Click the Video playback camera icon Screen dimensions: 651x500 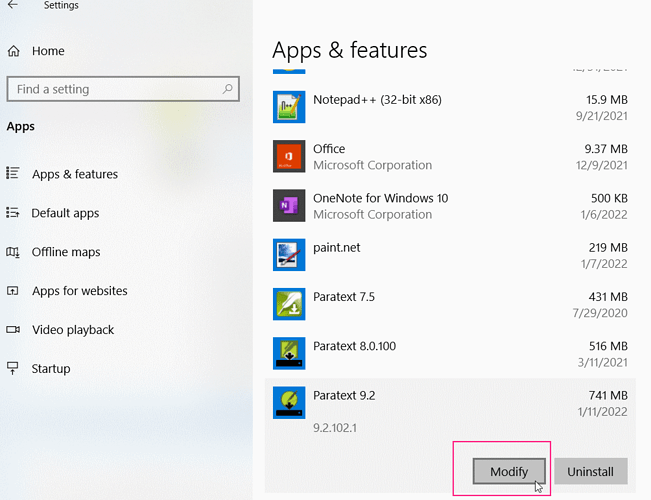coord(13,329)
